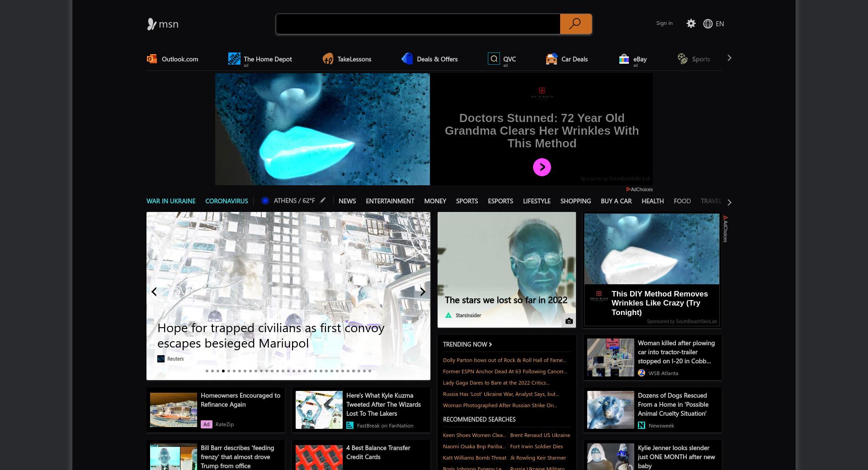
Task: Open the NEWS category
Action: tap(347, 201)
